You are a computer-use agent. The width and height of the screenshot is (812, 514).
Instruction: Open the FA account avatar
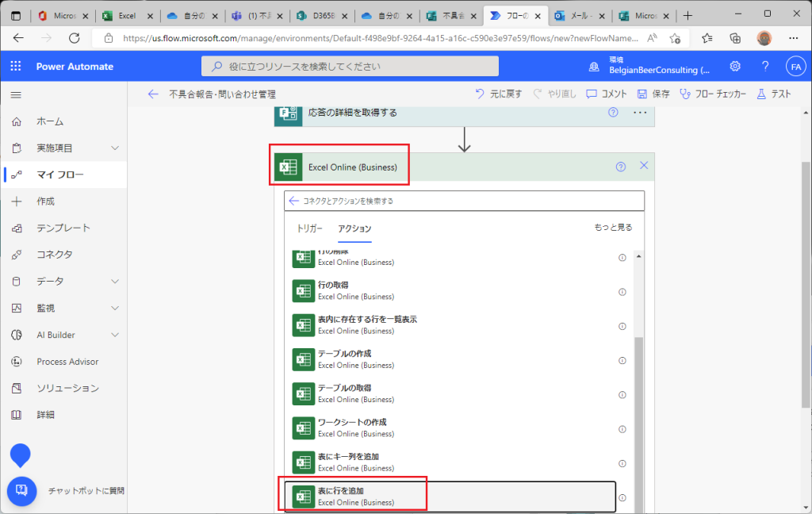pos(796,67)
